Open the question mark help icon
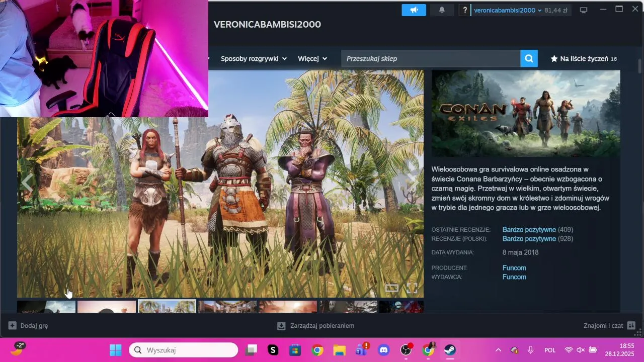The height and width of the screenshot is (362, 644). pos(465,10)
